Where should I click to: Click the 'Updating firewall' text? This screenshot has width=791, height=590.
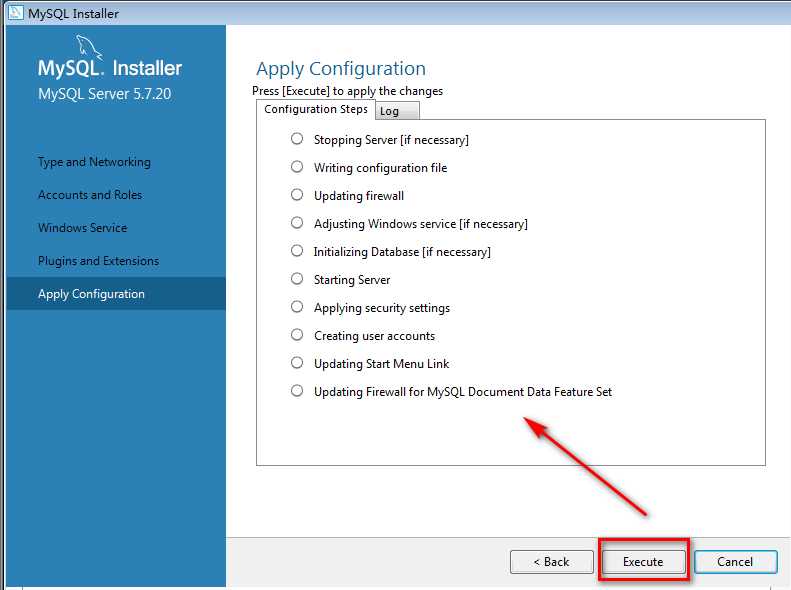pyautogui.click(x=359, y=196)
